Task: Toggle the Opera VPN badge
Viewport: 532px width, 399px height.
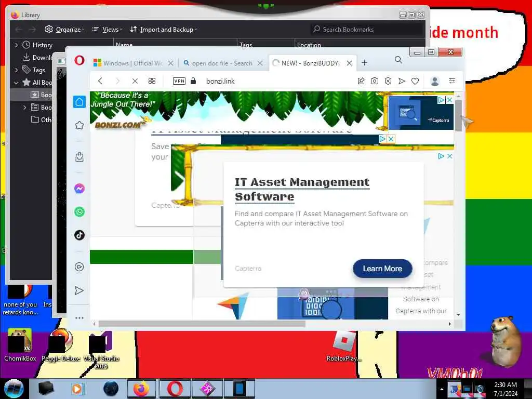Action: point(179,81)
